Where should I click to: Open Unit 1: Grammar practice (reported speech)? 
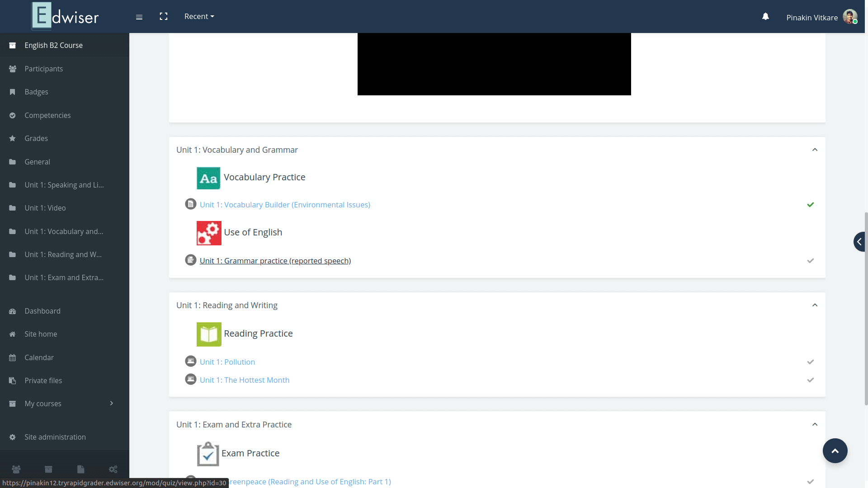(275, 261)
